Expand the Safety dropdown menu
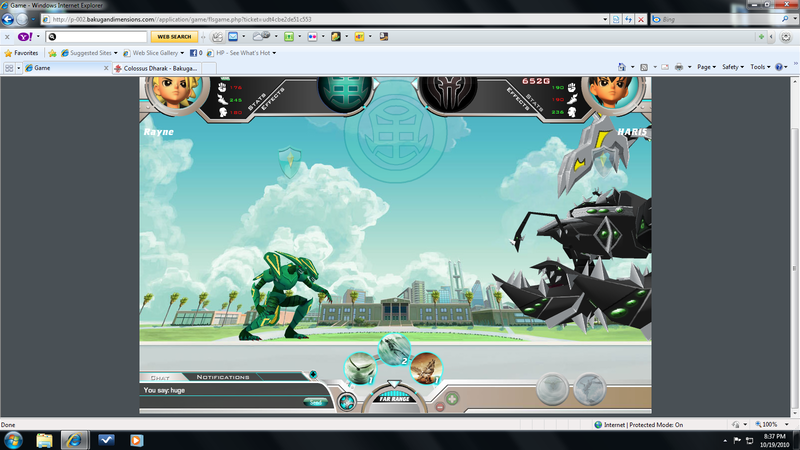Screen dimensions: 800x450 click(733, 67)
